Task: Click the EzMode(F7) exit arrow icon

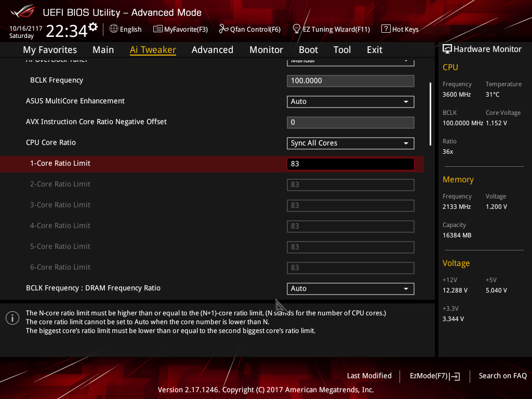Action: [455, 376]
